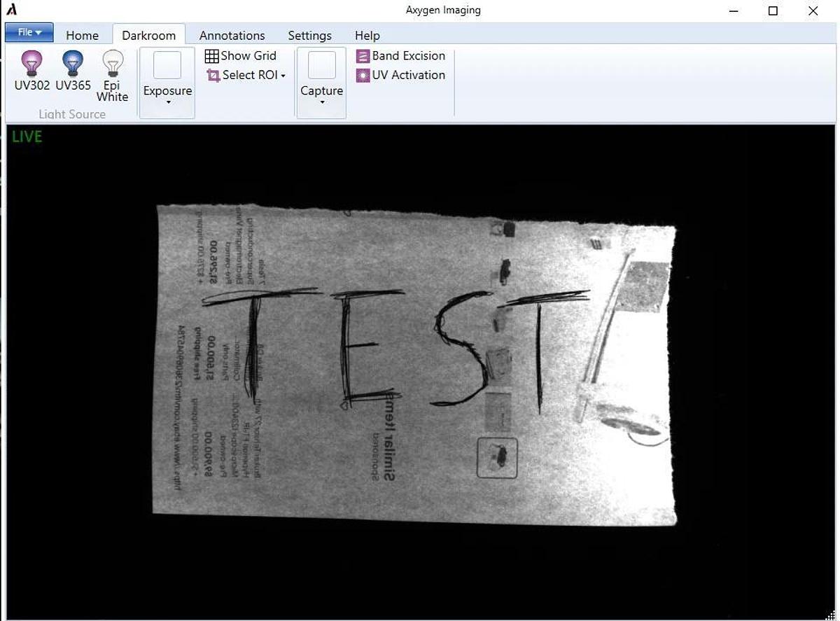Click the Show Grid icon
Image resolution: width=840 pixels, height=621 pixels.
click(x=212, y=56)
